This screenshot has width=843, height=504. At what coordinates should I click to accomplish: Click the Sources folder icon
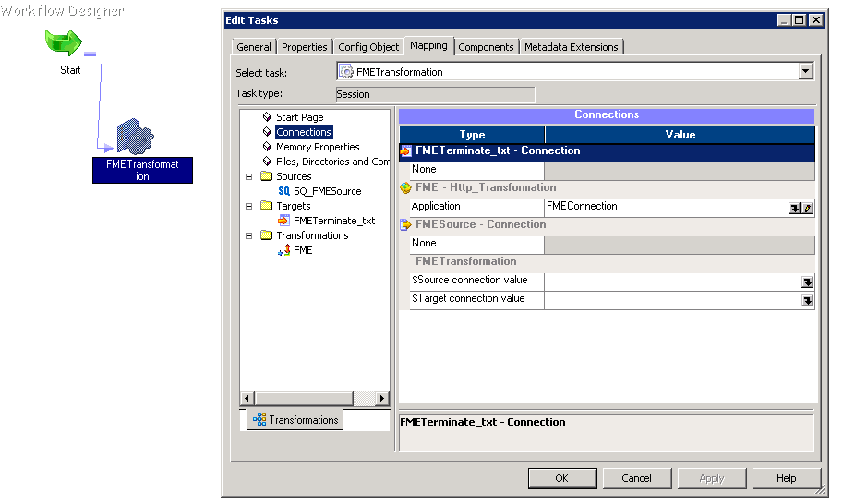tap(266, 175)
